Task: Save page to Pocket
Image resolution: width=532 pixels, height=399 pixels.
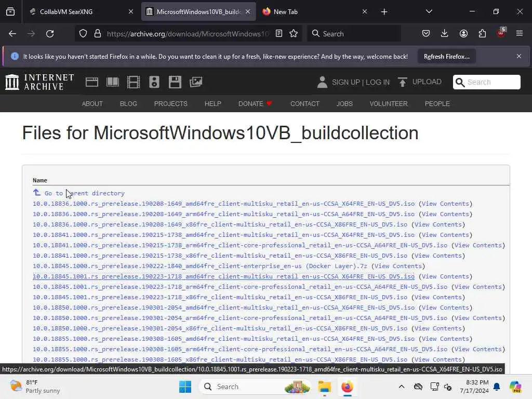Action: 426,34
